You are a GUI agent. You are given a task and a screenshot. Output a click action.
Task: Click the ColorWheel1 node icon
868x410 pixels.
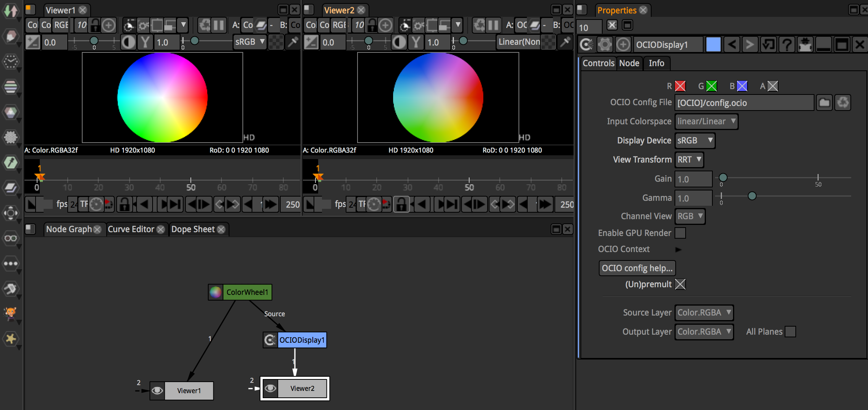pos(216,292)
